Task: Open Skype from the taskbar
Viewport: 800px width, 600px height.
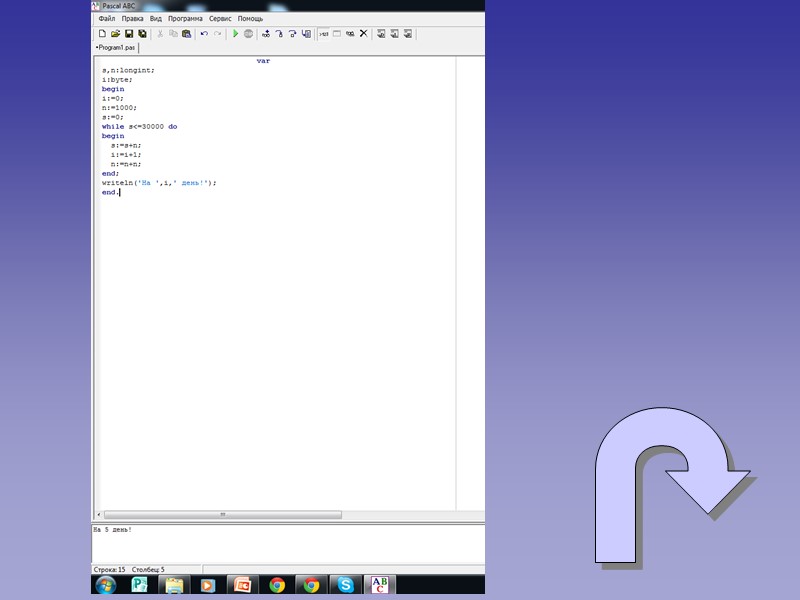Action: point(345,585)
